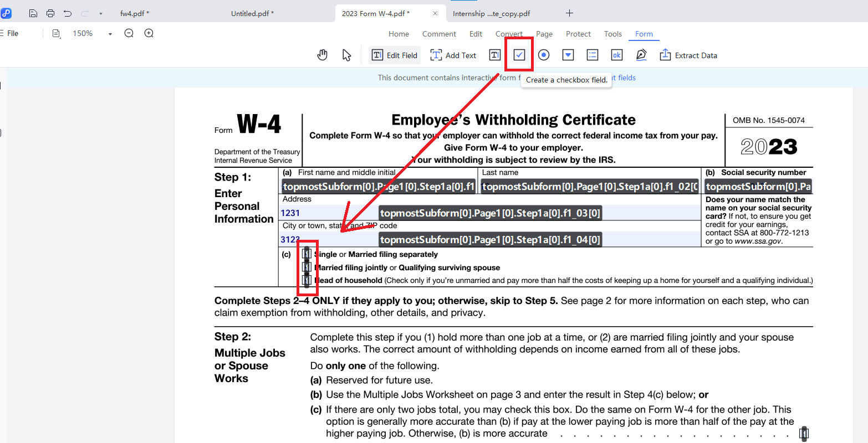Click the create list box field tool
The image size is (868, 443).
point(593,55)
